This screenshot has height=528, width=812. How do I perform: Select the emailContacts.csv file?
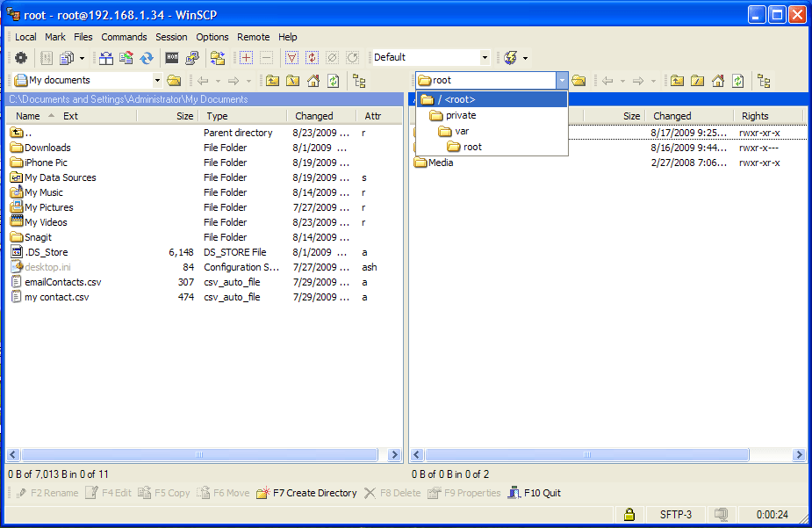point(56,282)
